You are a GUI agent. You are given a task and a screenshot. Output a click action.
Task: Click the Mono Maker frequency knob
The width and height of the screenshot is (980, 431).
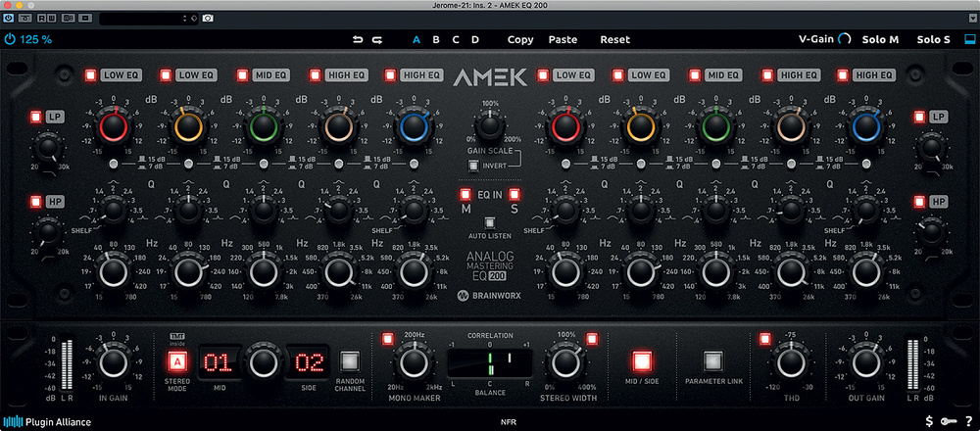coord(415,361)
